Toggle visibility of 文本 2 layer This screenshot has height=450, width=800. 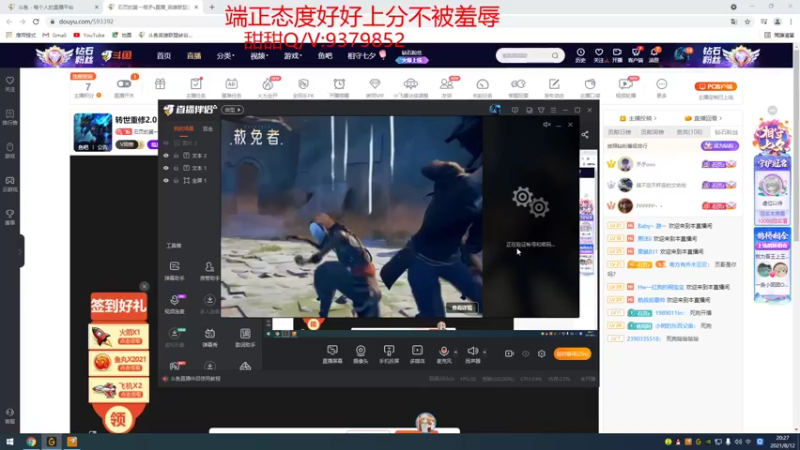(166, 156)
